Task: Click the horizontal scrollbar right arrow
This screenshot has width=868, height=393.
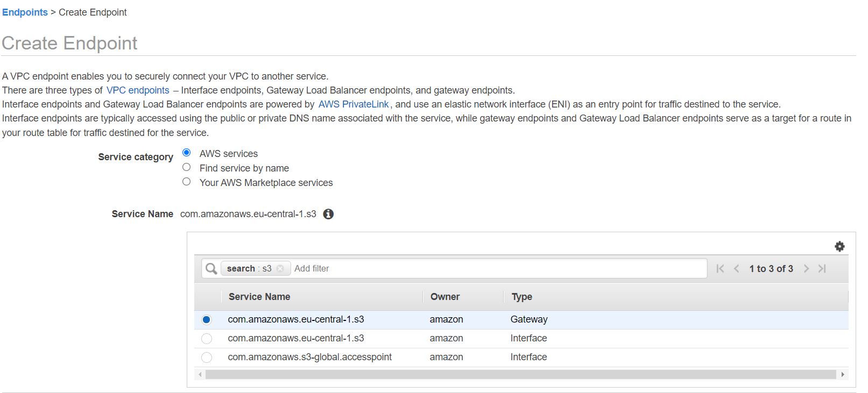Action: (x=843, y=374)
